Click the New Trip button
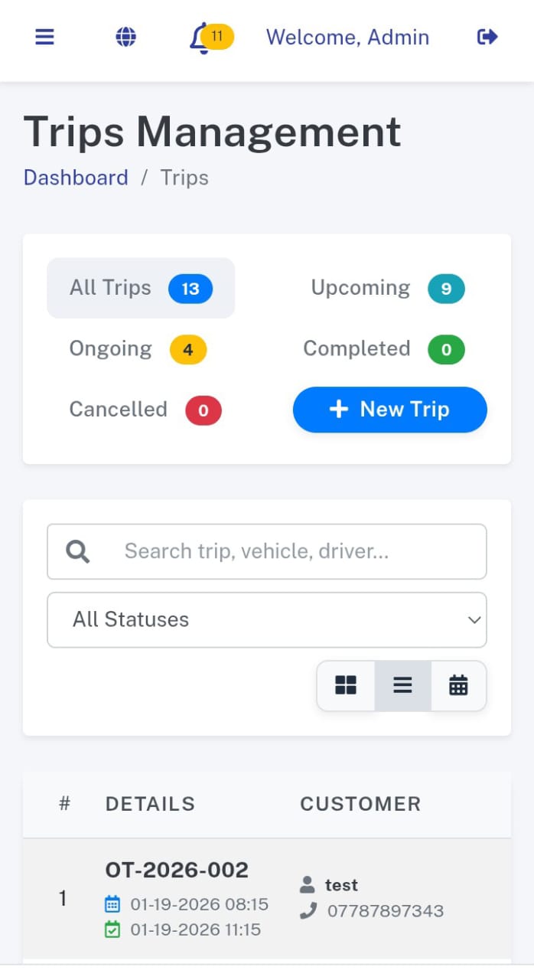Image resolution: width=534 pixels, height=980 pixels. click(389, 410)
